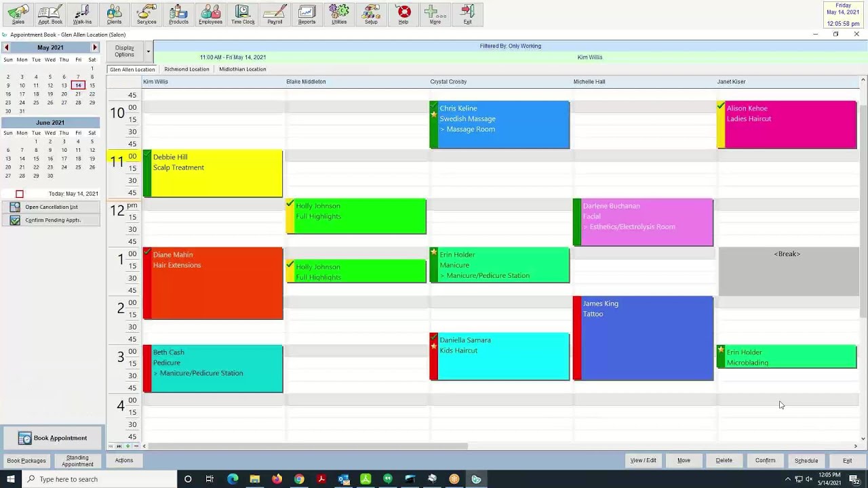
Task: Select Alison Kehoe Ladies Haircut appointment
Action: coord(787,125)
